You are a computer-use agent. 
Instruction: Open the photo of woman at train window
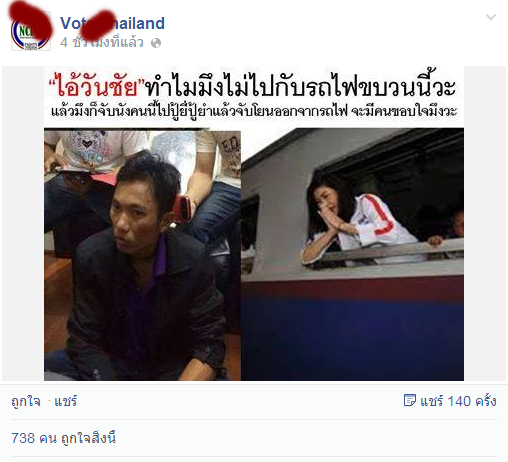point(352,254)
